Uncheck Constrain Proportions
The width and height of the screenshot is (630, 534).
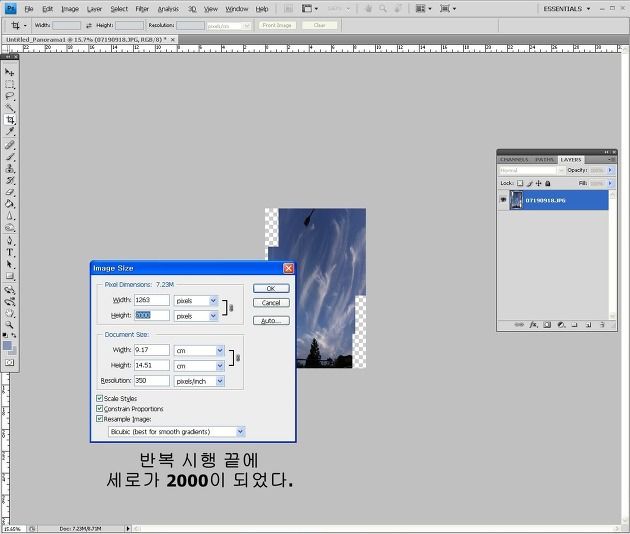(99, 409)
